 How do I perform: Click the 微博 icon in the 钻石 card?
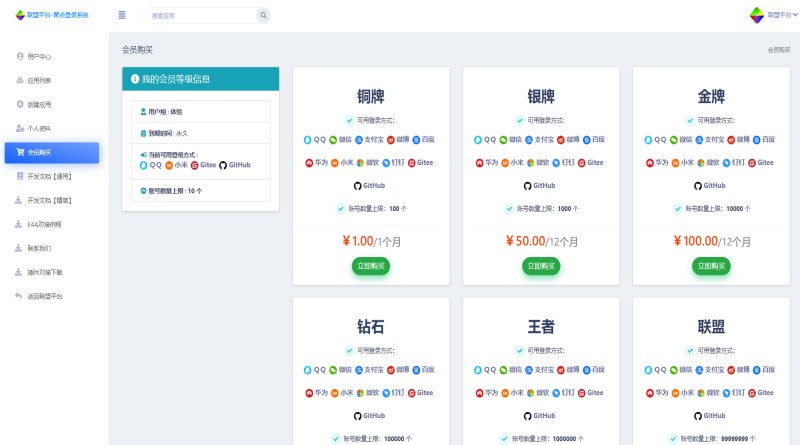click(x=391, y=370)
